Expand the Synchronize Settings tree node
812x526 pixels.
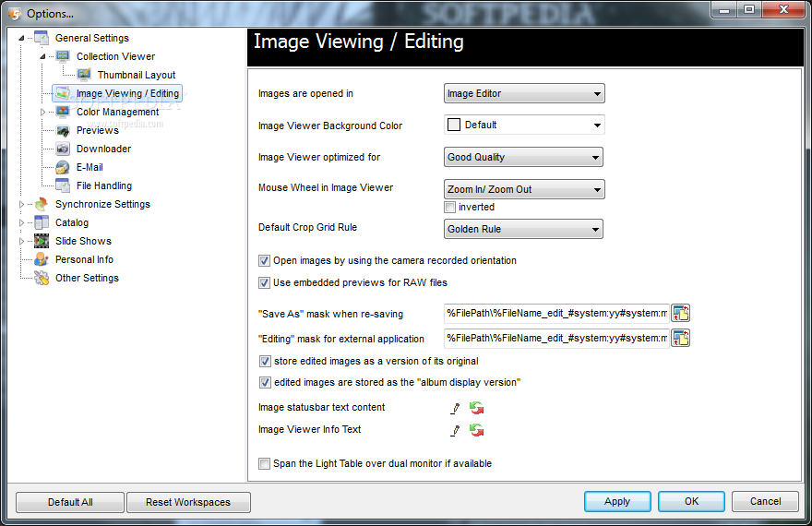pyautogui.click(x=22, y=204)
